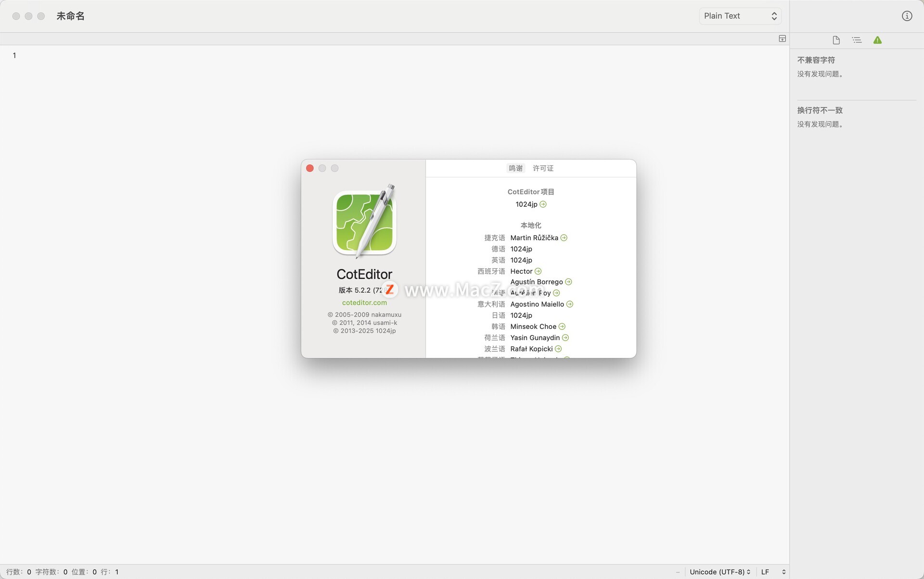
Task: Close the About CotEditor window
Action: (x=310, y=168)
